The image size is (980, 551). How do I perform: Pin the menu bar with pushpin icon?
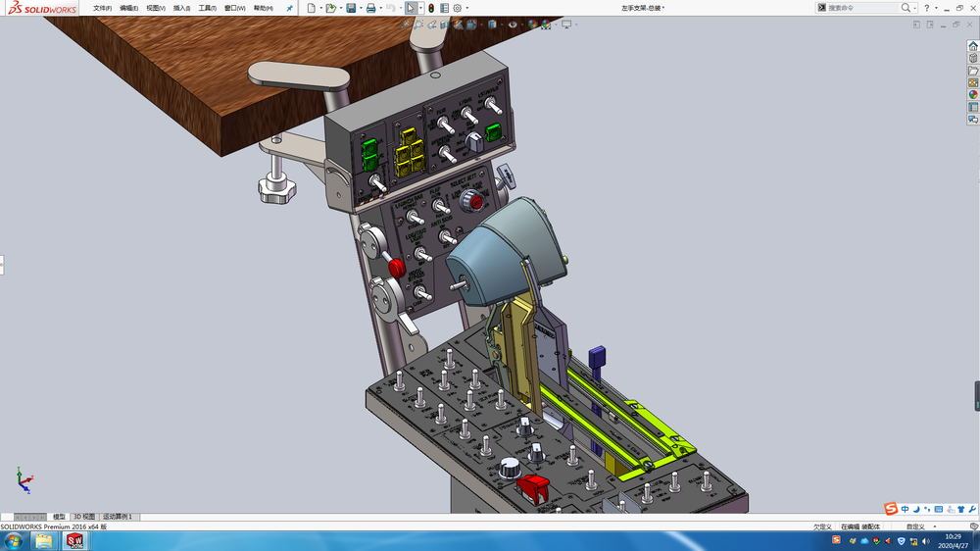point(289,8)
